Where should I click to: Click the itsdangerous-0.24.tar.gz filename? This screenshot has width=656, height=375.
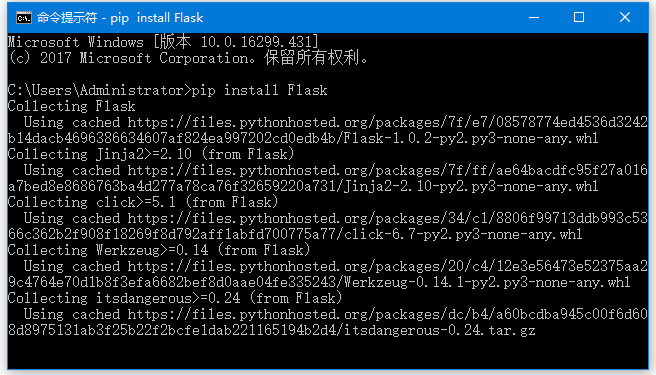click(439, 331)
